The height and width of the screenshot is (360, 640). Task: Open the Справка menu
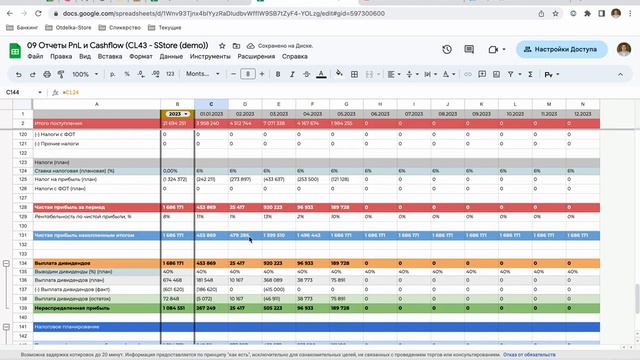(x=295, y=56)
